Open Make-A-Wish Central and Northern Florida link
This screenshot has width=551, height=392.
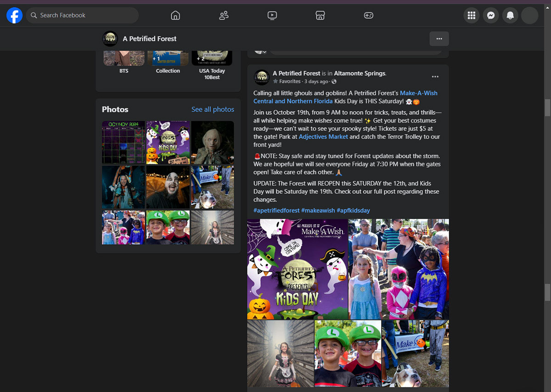pyautogui.click(x=345, y=97)
